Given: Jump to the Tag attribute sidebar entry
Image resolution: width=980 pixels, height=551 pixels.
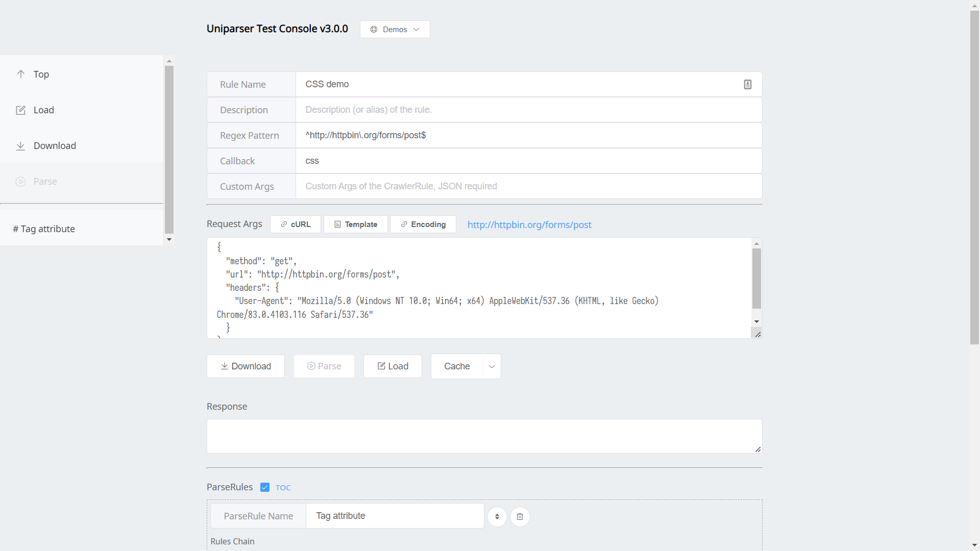Looking at the screenshot, I should point(44,229).
